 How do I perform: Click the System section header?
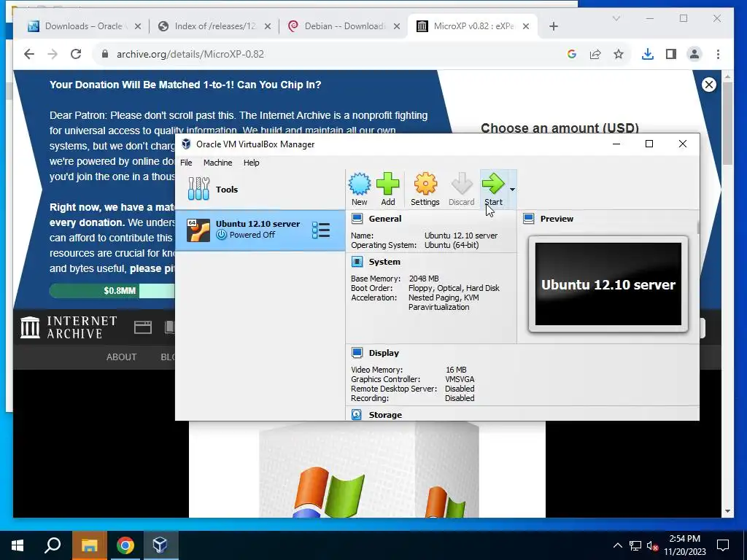pos(384,262)
